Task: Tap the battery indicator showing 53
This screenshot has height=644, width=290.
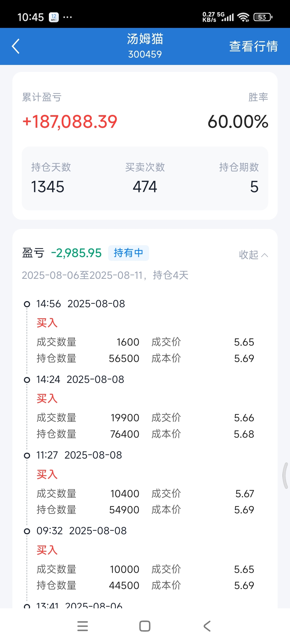Action: [x=263, y=17]
